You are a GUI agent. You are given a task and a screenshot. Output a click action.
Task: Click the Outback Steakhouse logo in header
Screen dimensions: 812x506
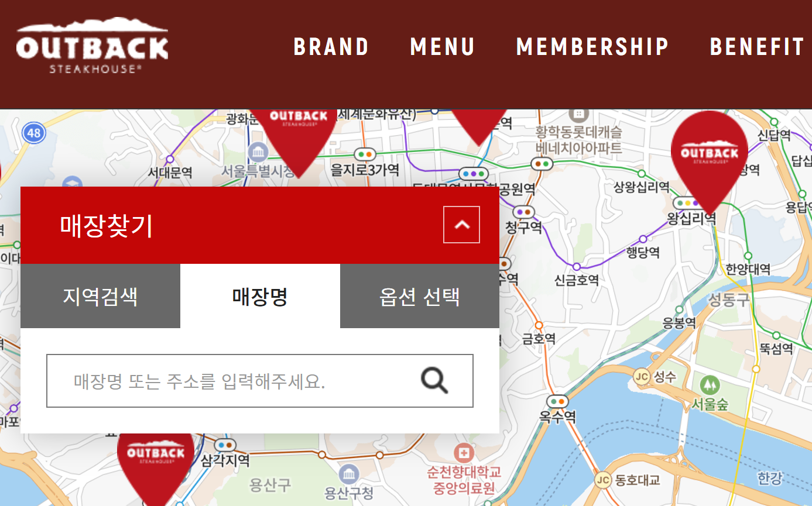coord(92,46)
